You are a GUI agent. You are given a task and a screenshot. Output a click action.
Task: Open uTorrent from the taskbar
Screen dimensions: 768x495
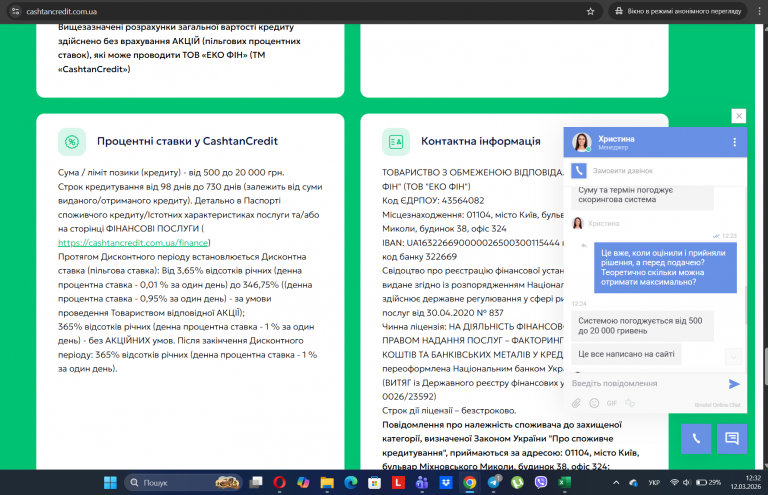[x=517, y=483]
